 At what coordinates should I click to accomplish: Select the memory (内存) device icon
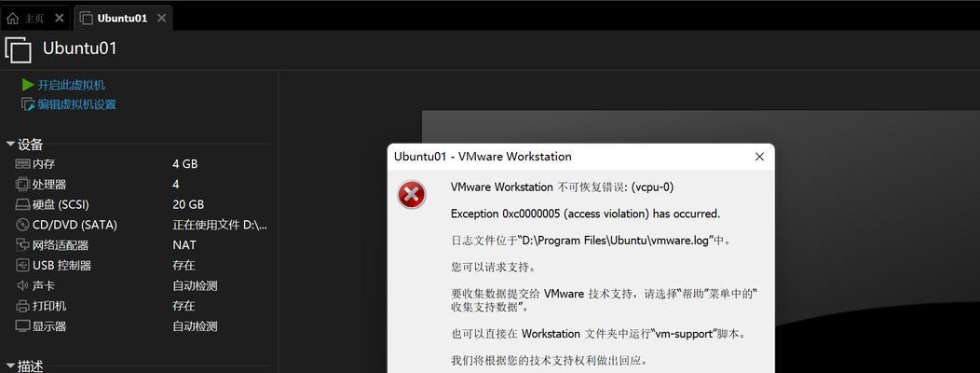(x=22, y=164)
